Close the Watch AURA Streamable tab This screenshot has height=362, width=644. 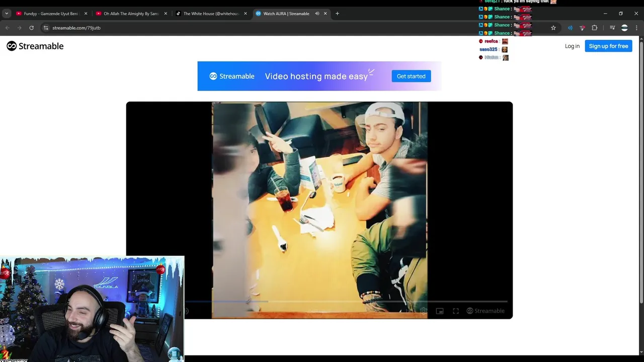point(326,14)
